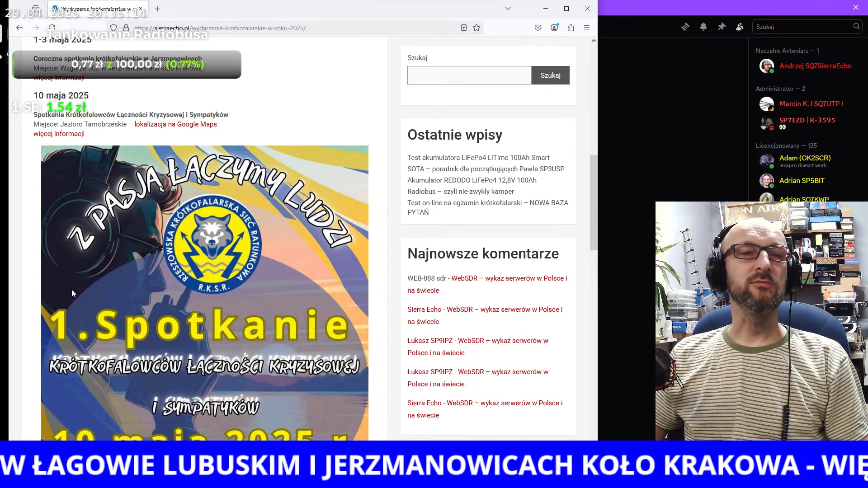Close the Discord window with X

pyautogui.click(x=856, y=7)
